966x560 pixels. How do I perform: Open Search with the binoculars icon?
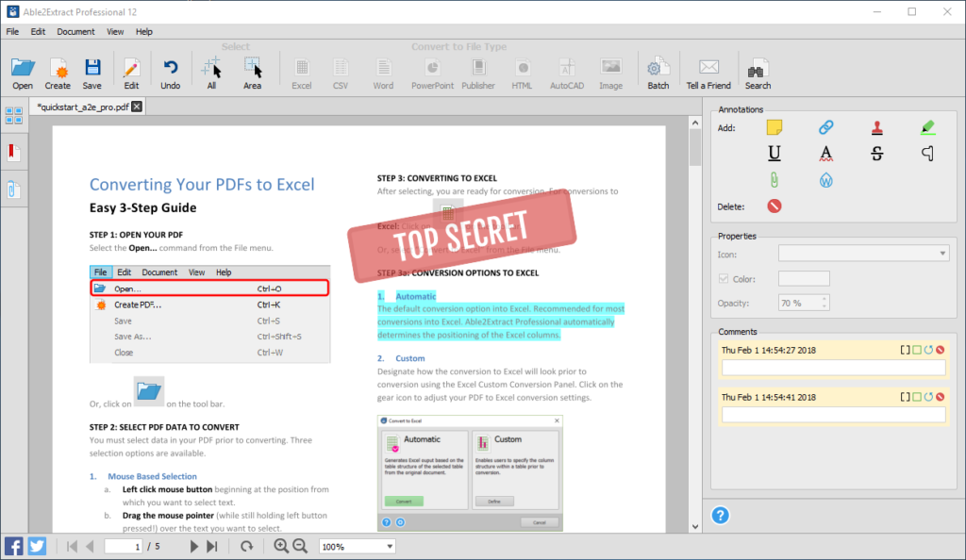tap(758, 74)
